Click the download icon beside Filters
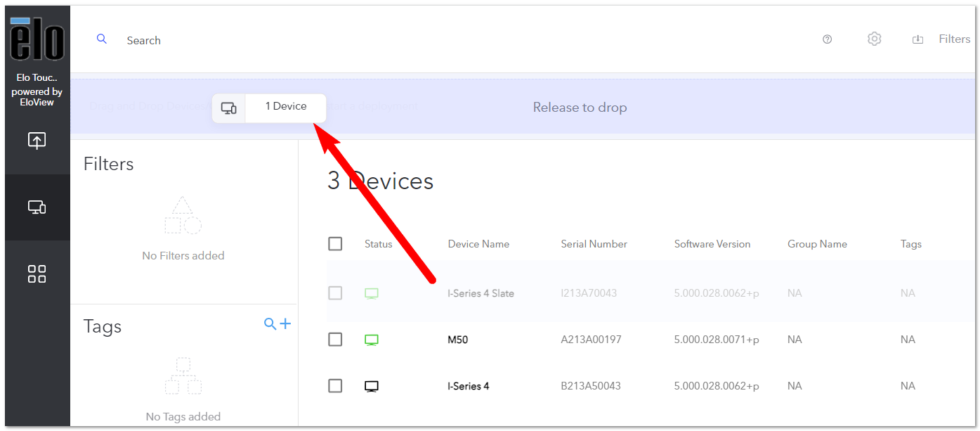980x431 pixels. click(917, 39)
